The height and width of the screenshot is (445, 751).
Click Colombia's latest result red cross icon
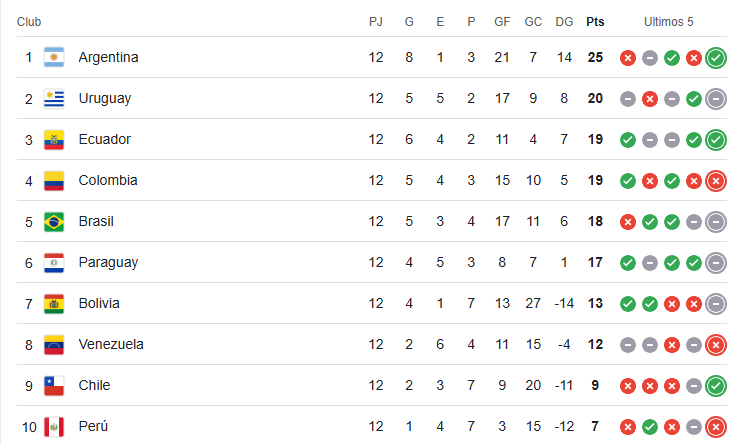716,181
